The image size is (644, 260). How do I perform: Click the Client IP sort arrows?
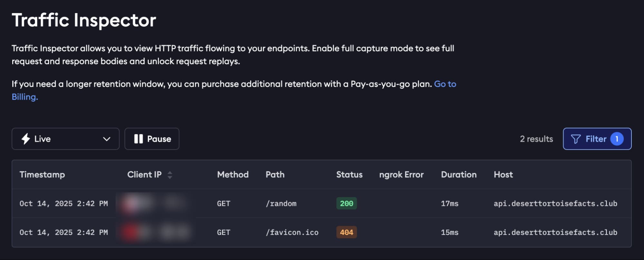pyautogui.click(x=170, y=175)
